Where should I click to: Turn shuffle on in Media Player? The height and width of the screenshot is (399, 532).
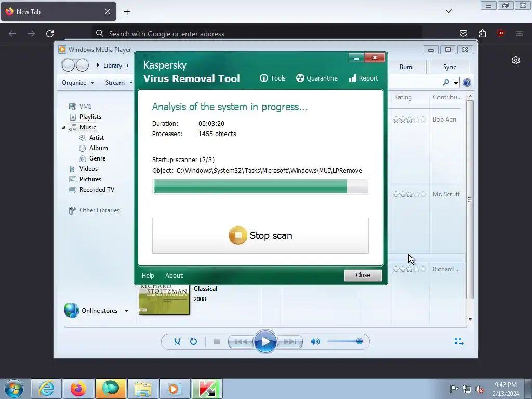coord(177,341)
